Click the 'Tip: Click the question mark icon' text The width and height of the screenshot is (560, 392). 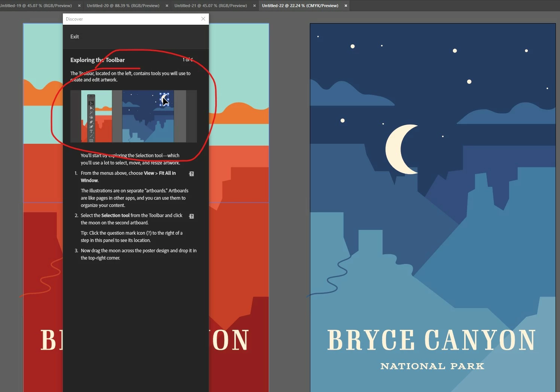[x=131, y=237]
